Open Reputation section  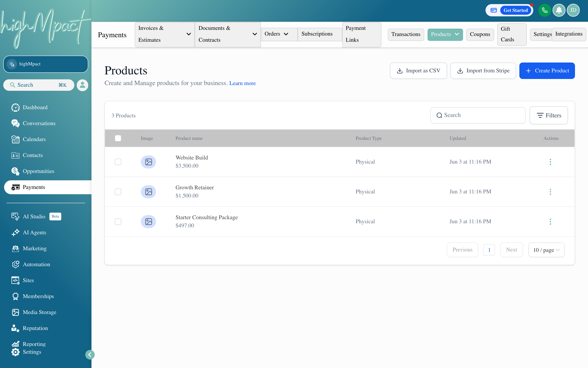29,328
